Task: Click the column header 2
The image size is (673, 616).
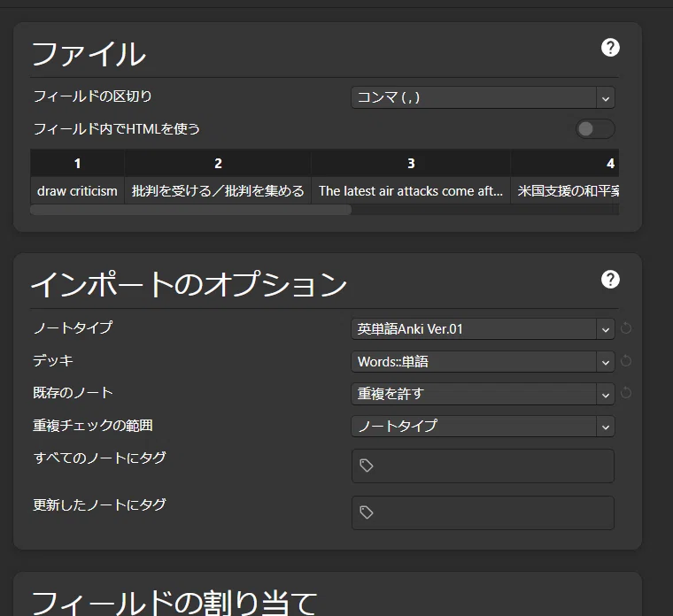Action: (218, 163)
